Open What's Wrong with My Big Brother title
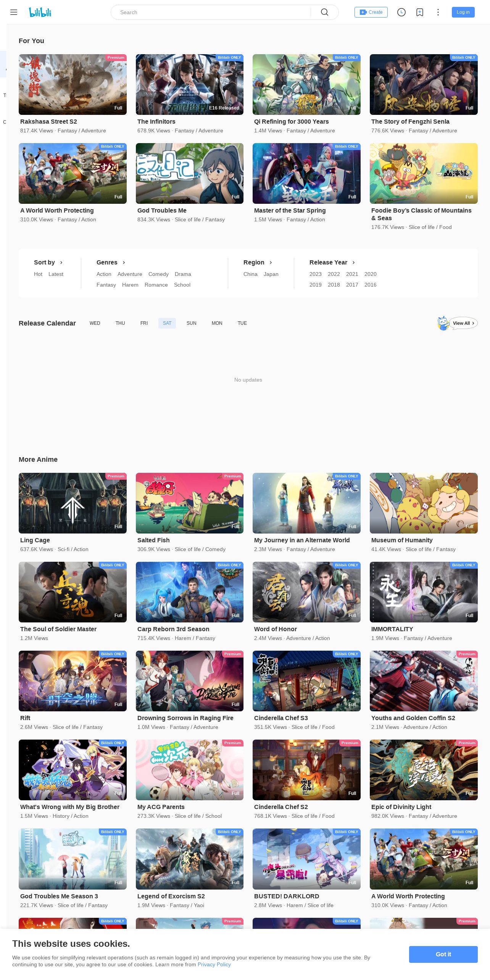The image size is (490, 980). click(x=70, y=807)
